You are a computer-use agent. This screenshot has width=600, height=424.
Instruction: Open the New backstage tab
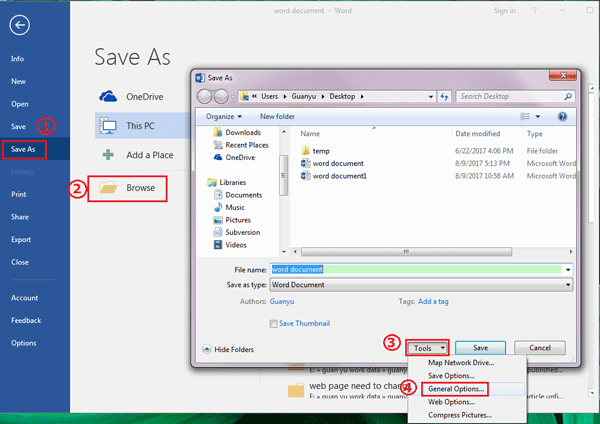coord(18,82)
